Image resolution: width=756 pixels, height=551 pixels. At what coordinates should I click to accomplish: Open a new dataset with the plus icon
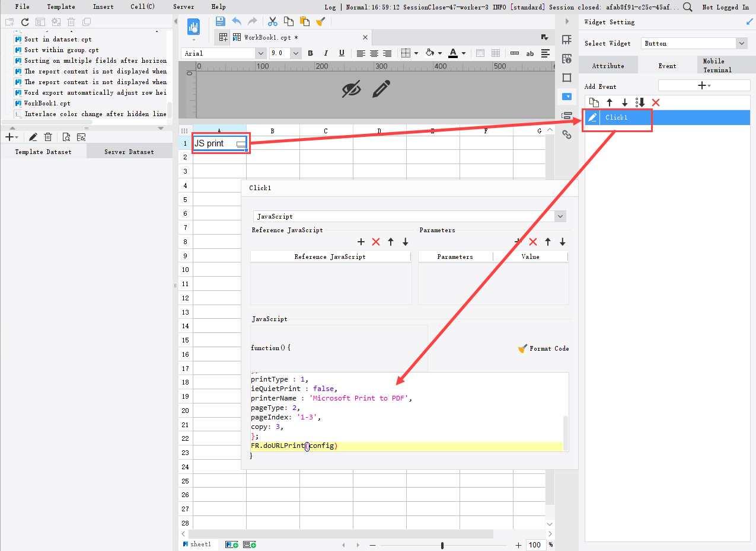click(9, 136)
